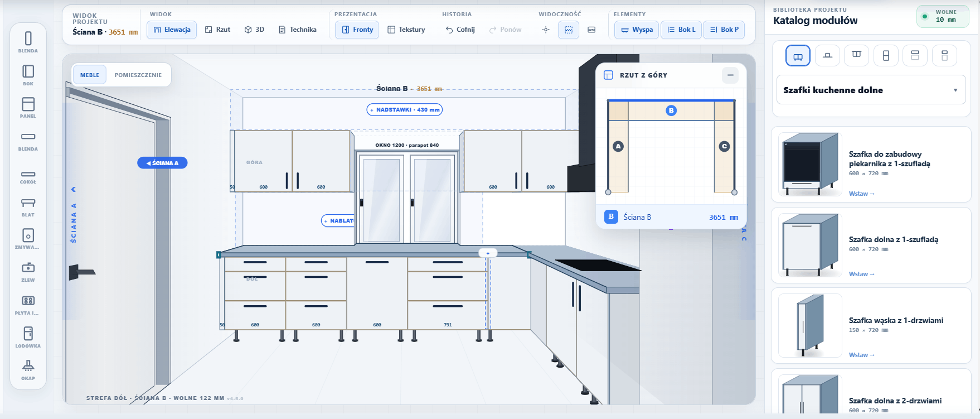Toggle the Bok P right side
The image size is (980, 419).
(724, 30)
